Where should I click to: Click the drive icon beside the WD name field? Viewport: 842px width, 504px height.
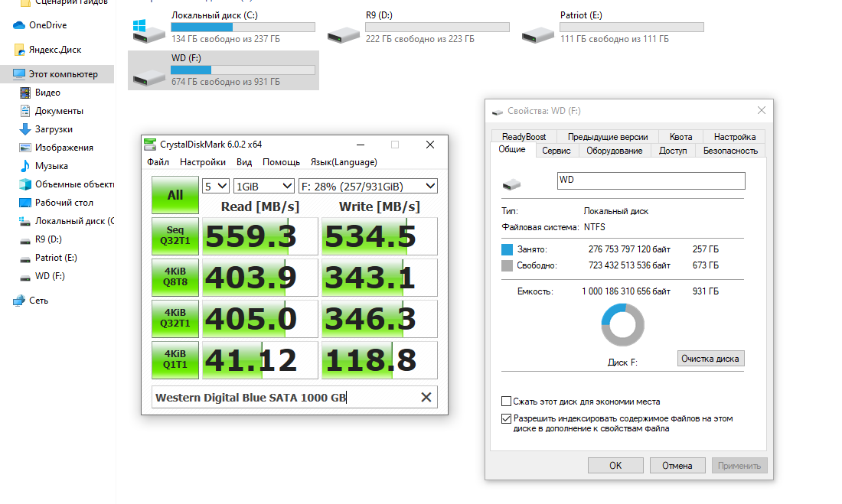tap(511, 184)
